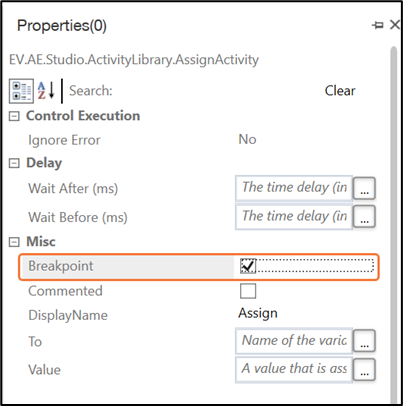Open expression editor for Wait After
The width and height of the screenshot is (403, 406).
[x=364, y=188]
